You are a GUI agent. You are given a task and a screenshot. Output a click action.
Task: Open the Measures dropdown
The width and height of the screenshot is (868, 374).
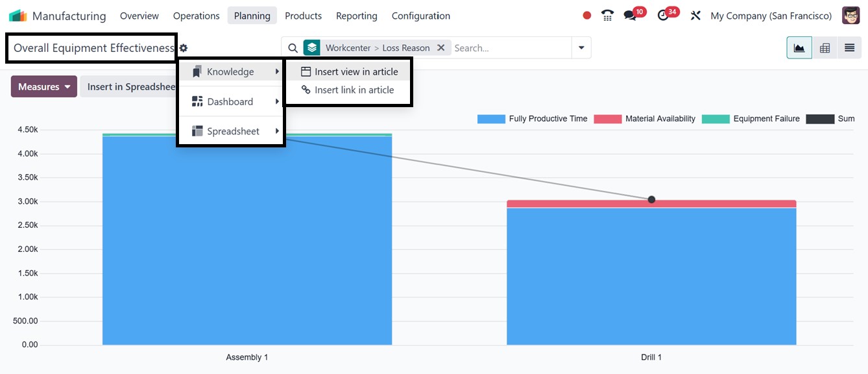click(x=43, y=87)
